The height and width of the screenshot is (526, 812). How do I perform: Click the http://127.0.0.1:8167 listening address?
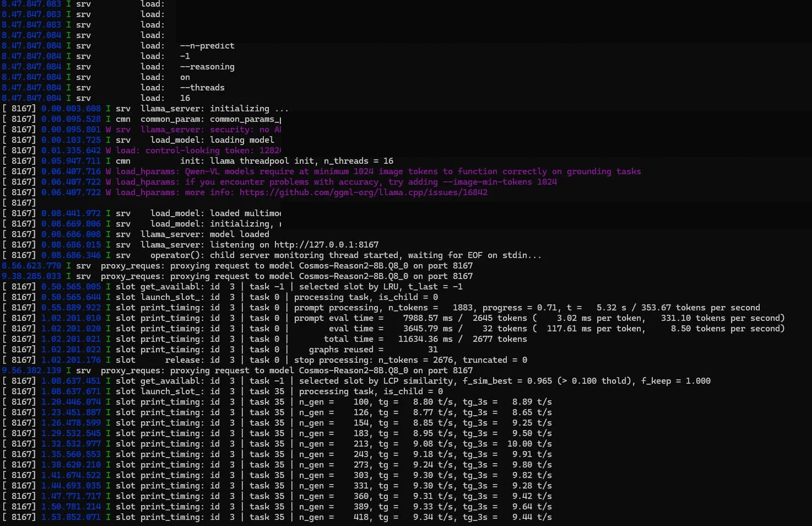(x=327, y=245)
